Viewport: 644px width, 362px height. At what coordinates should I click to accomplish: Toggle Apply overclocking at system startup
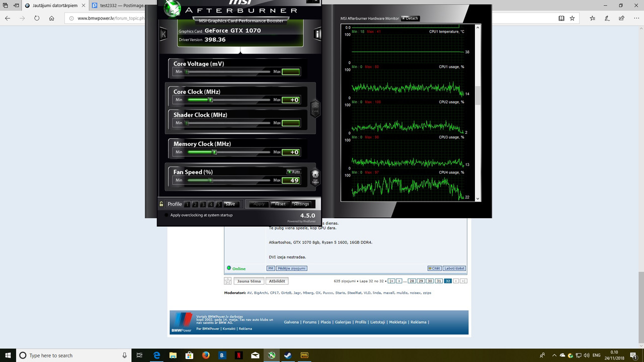(166, 215)
